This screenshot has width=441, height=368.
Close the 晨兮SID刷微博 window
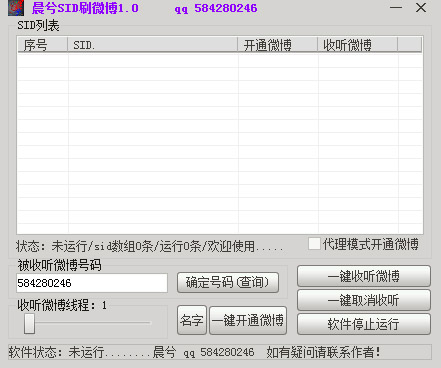(x=421, y=7)
